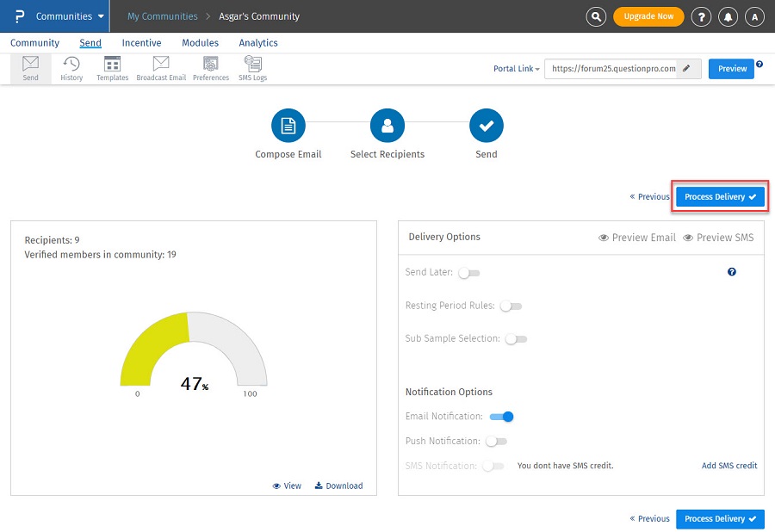Click the pencil icon to edit portal URL
This screenshot has height=532, width=775.
686,69
